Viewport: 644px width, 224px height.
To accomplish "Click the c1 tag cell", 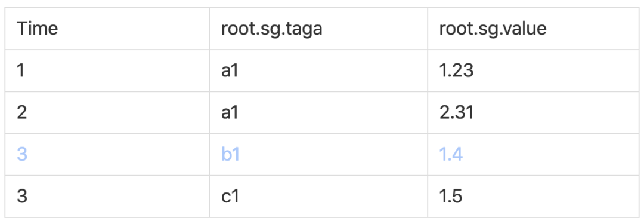I will click(x=318, y=197).
